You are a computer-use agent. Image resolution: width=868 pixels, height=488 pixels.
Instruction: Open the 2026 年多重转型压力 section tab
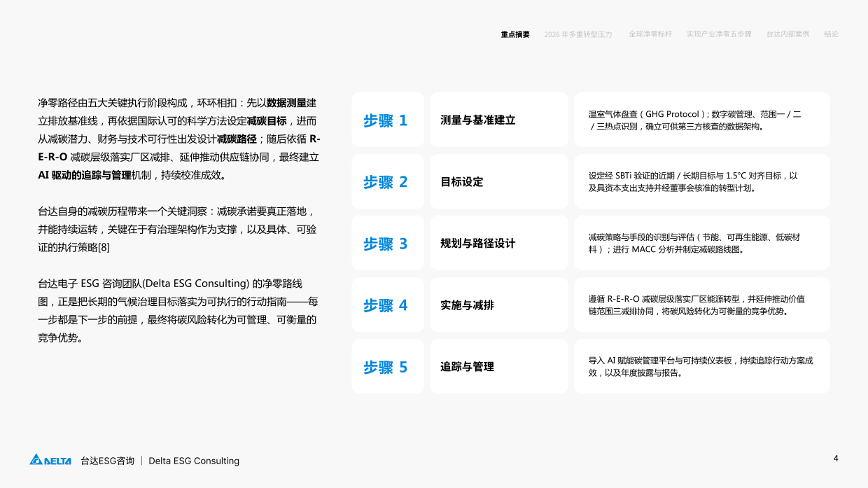(578, 34)
